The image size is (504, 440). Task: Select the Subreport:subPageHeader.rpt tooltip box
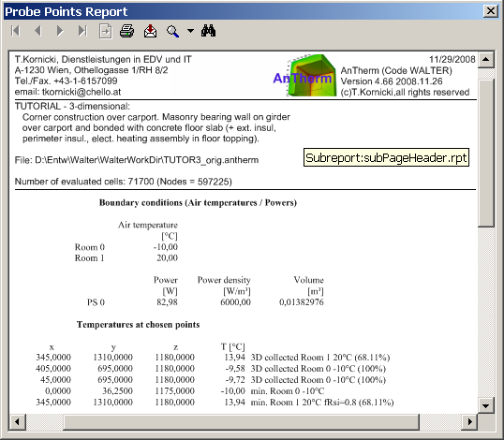coord(386,157)
